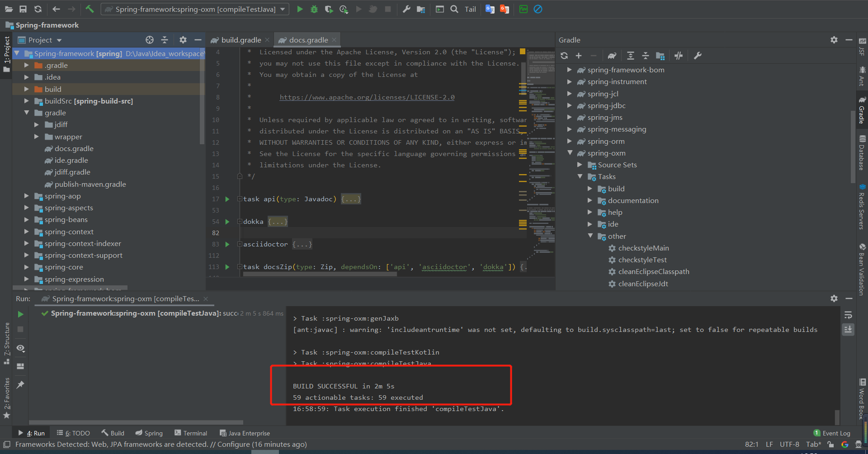Screen dimensions: 868x454
Task: Select the cleanEclipseClasspath task
Action: (x=653, y=271)
